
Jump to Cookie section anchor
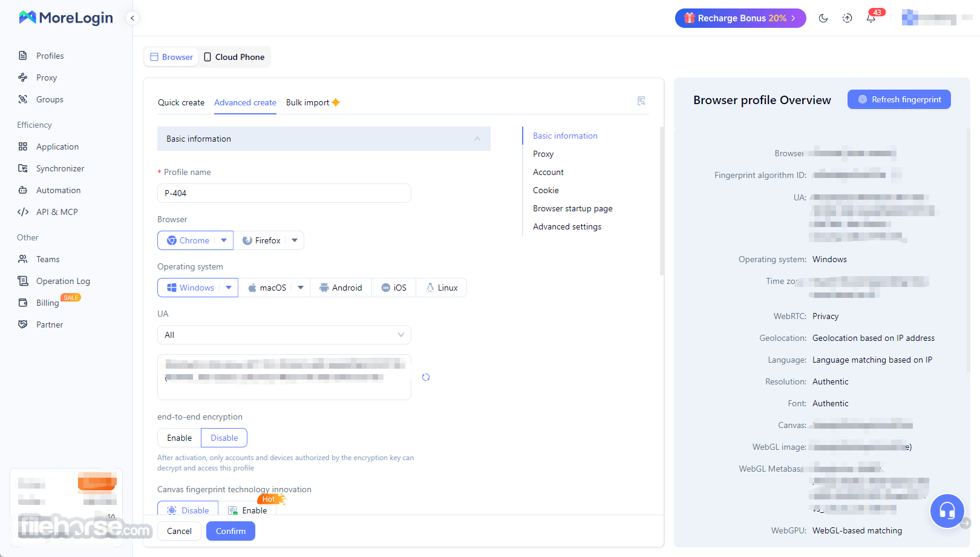546,190
